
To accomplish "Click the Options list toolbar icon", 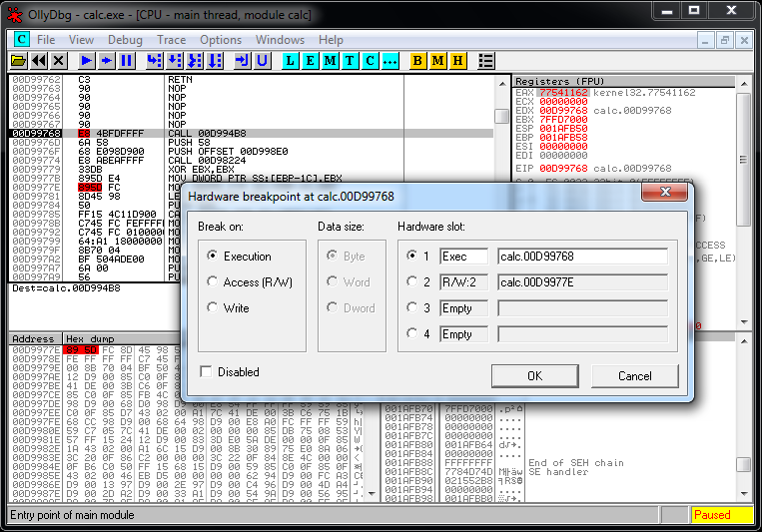I will (486, 61).
